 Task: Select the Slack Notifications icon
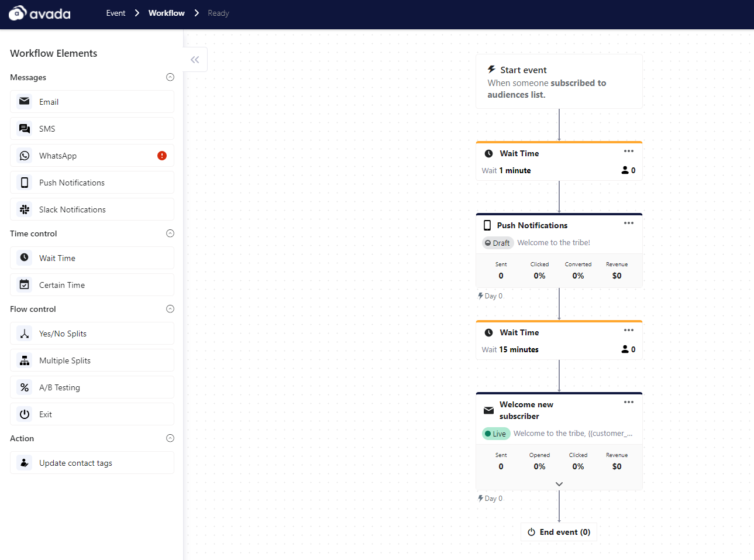(x=25, y=209)
